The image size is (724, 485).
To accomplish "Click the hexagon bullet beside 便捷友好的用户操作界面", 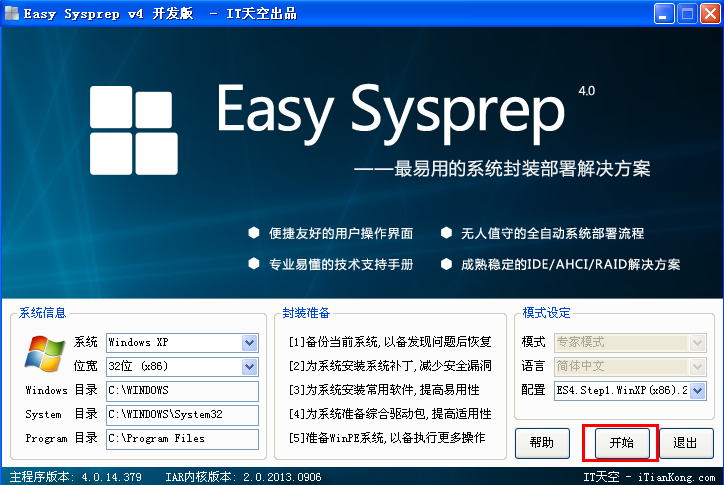I will [x=254, y=234].
